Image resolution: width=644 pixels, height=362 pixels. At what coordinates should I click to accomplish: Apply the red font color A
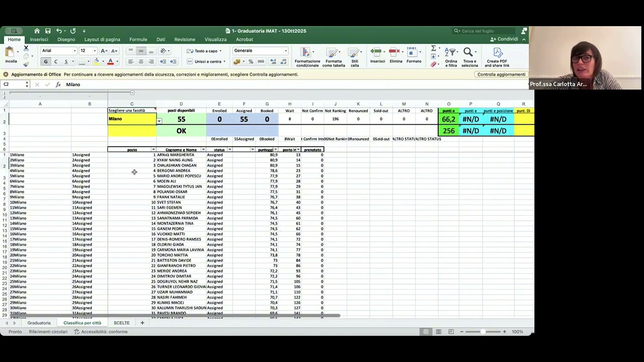click(110, 61)
